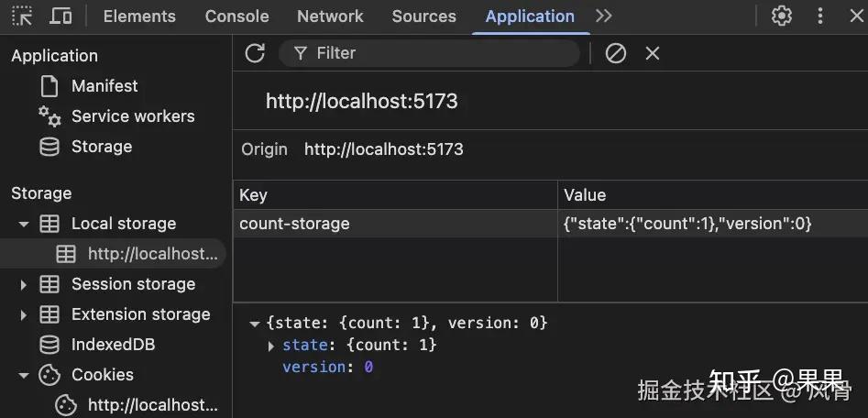Expand the Extension storage tree
Screen dimensions: 868x418
tap(24, 314)
